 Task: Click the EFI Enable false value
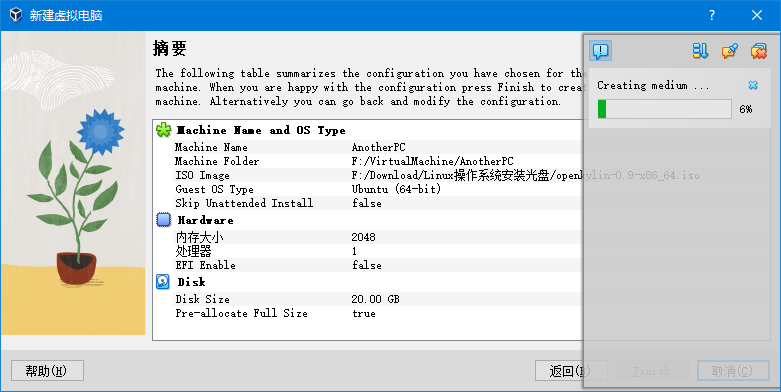[x=367, y=264]
